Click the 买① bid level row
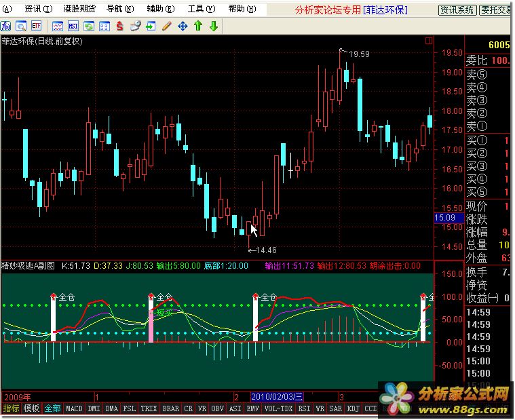Viewport: 515px width, 420px height. click(487, 140)
